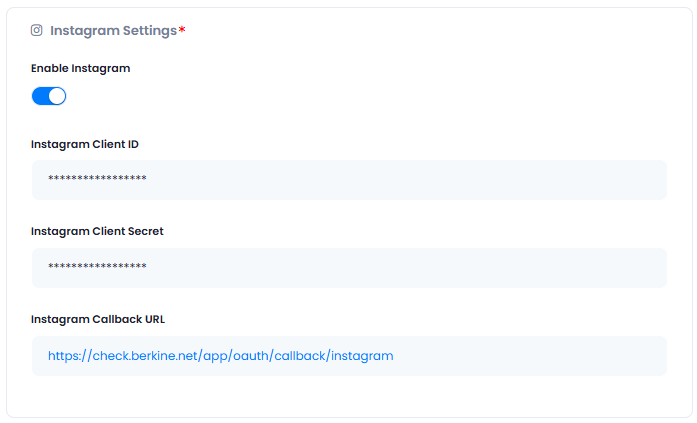This screenshot has width=697, height=423.
Task: Click empty card space below Callback URL
Action: coord(349,396)
